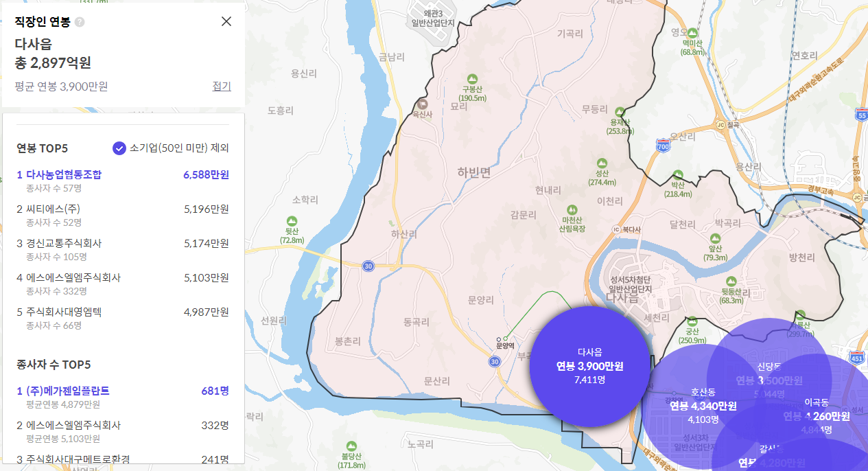Select 주식회사대구메트로환경 row
The image size is (868, 471).
click(x=123, y=459)
